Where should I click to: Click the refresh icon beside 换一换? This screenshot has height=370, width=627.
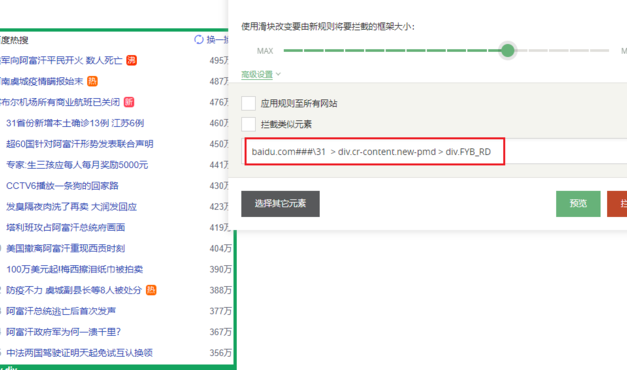[199, 40]
